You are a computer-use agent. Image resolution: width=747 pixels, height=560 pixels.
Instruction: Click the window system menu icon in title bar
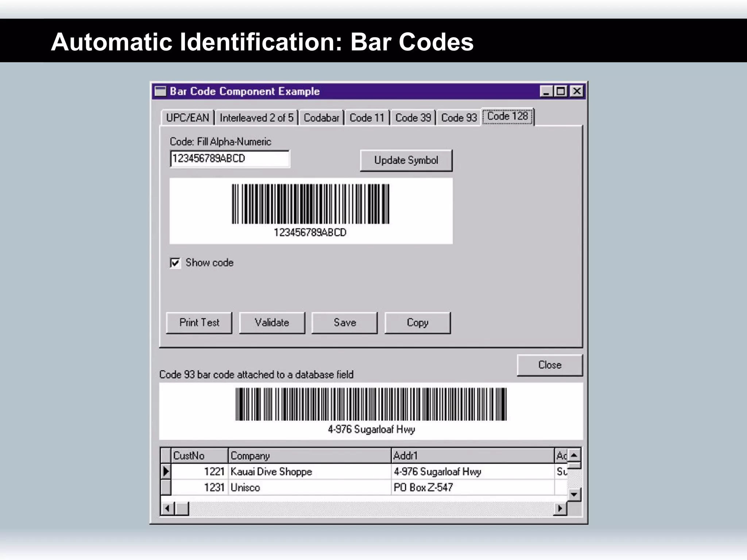160,91
